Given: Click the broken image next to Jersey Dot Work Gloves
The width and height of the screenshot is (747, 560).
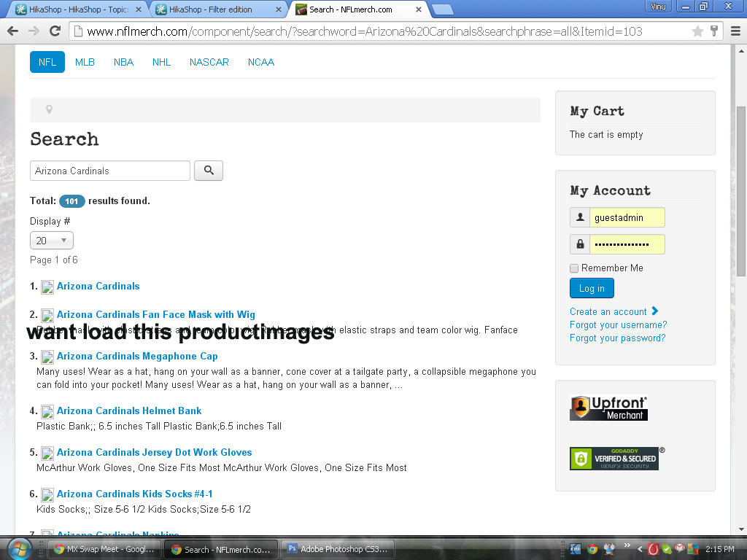Looking at the screenshot, I should (47, 453).
